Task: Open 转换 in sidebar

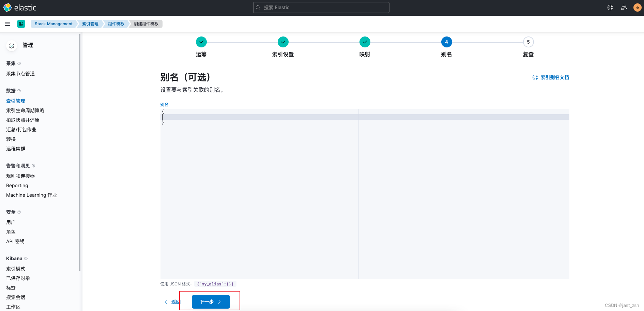Action: [x=11, y=139]
